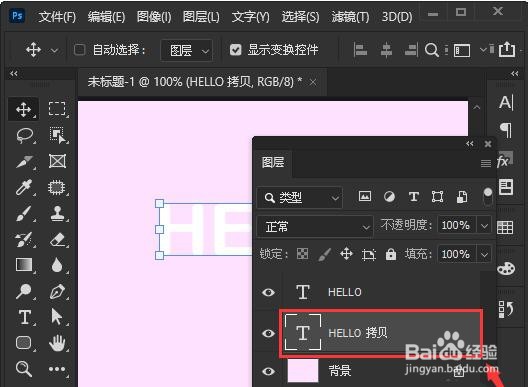The image size is (528, 387).
Task: Select the Crop tool
Action: [x=24, y=161]
